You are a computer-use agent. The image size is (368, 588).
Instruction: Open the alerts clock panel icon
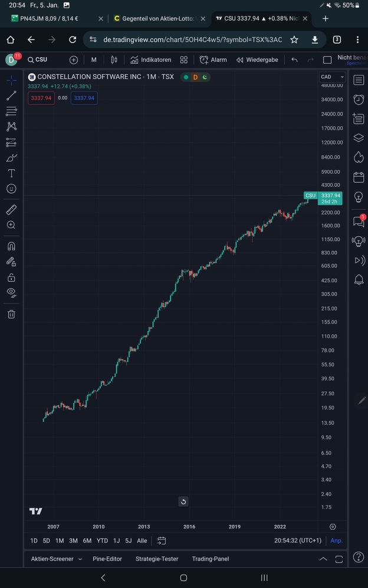tap(359, 100)
